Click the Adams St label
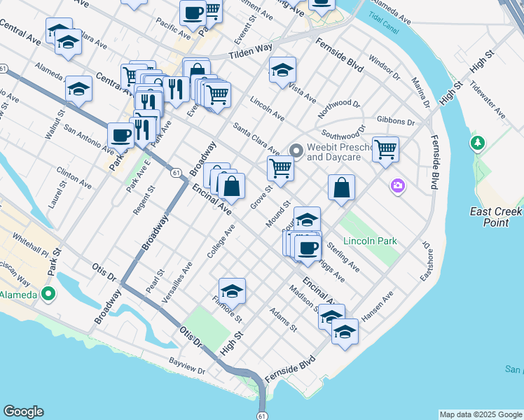The width and height of the screenshot is (524, 420). [x=284, y=320]
